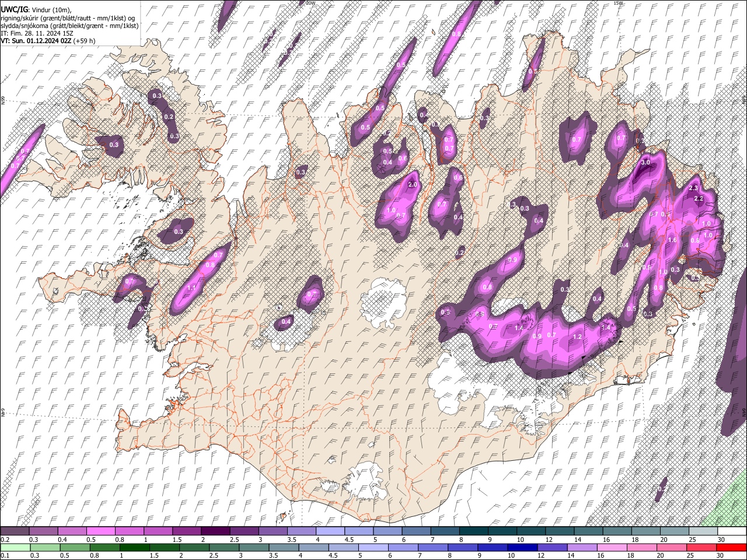Click the '20W' longitude label at top
The width and height of the screenshot is (747, 560).
coord(310,3)
